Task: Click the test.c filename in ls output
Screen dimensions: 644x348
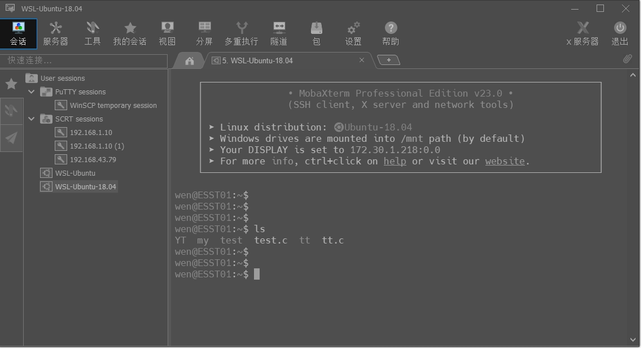Action: pos(271,240)
